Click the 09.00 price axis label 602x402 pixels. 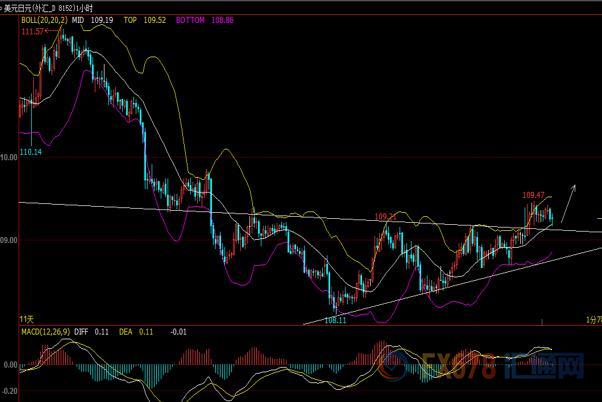9,240
